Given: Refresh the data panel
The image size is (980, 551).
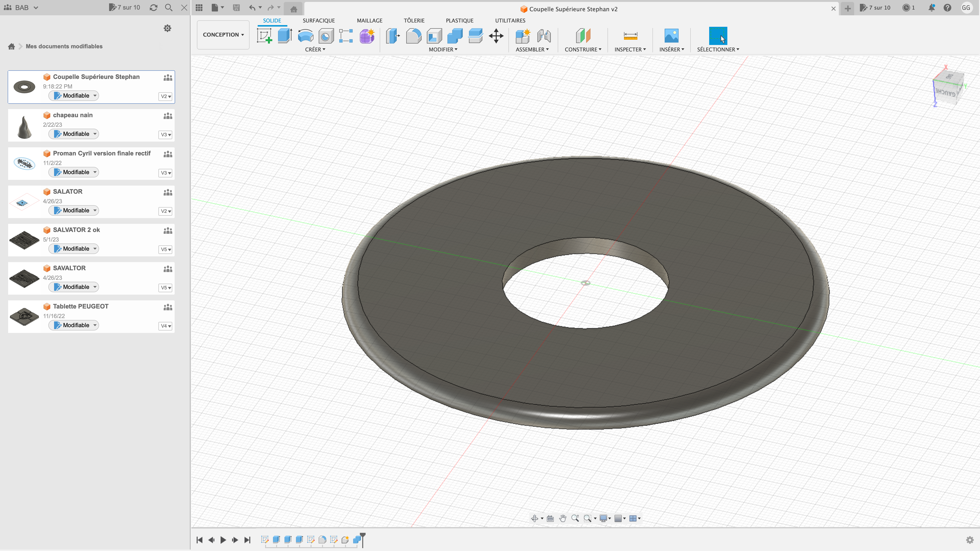Looking at the screenshot, I should [153, 8].
